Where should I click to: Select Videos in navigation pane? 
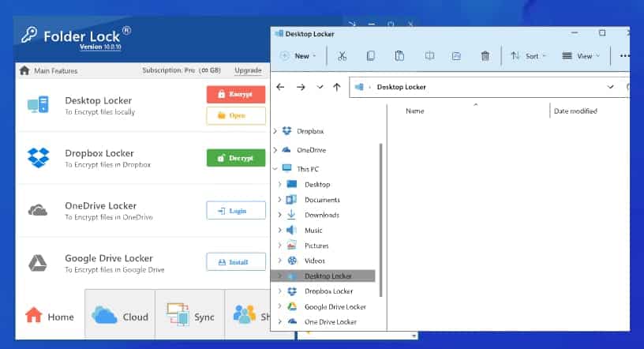click(x=315, y=261)
